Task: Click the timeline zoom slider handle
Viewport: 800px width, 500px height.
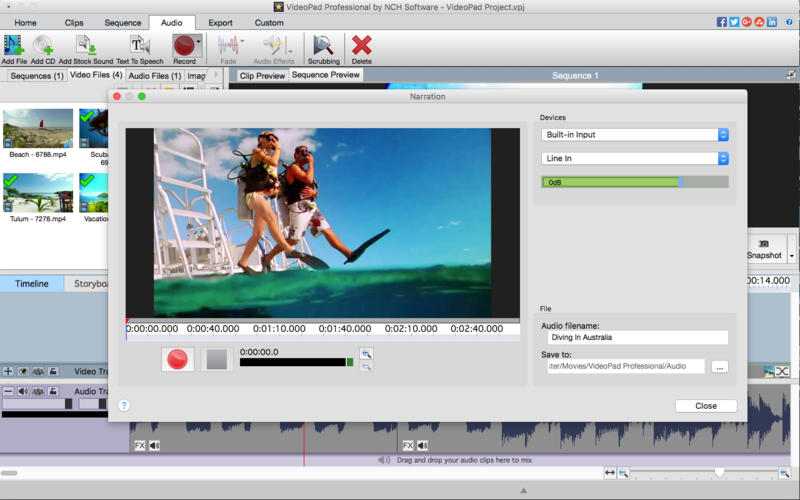Action: [719, 473]
